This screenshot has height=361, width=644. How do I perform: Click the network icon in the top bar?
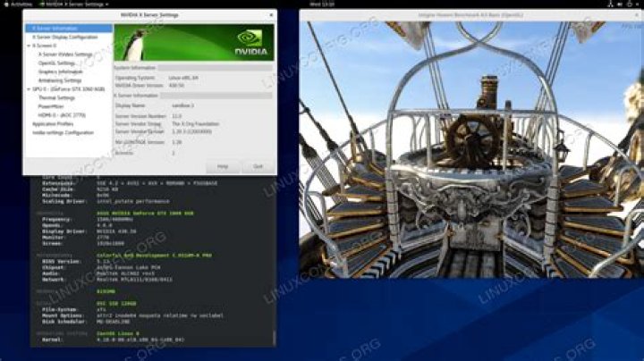point(610,4)
